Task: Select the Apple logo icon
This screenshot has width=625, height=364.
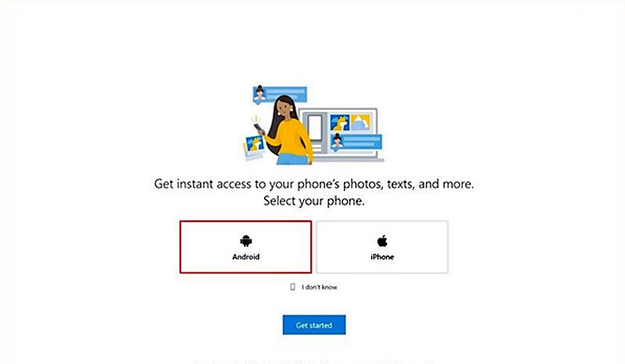Action: (x=382, y=241)
